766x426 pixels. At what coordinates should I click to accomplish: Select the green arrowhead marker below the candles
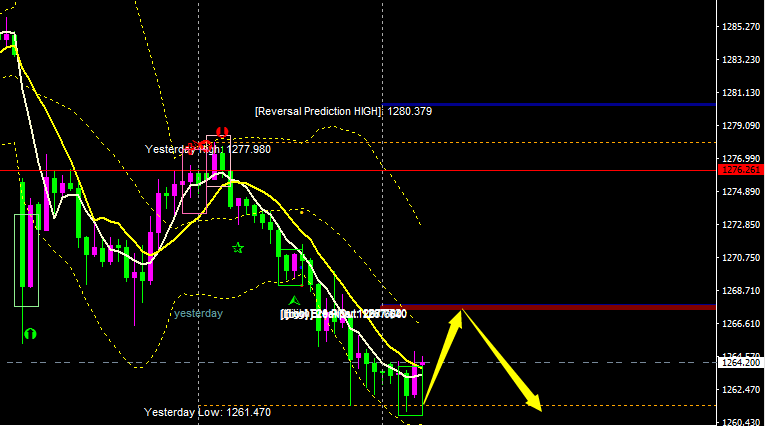pyautogui.click(x=295, y=300)
